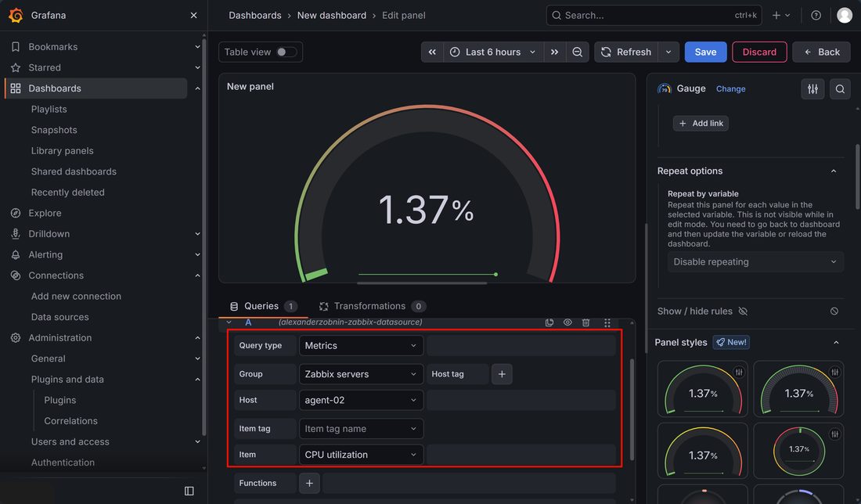Click the Dashboards breadcrumb

click(255, 16)
